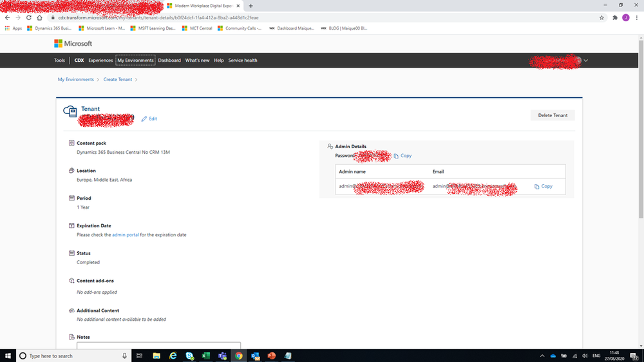Select CDX in the navigation bar
Viewport: 644px width, 362px height.
pyautogui.click(x=79, y=61)
